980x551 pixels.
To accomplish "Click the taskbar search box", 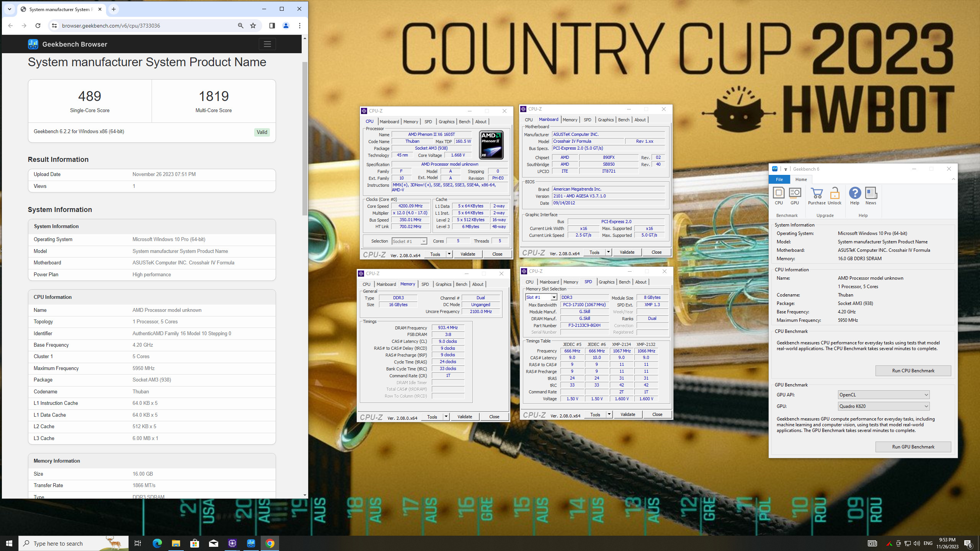I will click(73, 543).
